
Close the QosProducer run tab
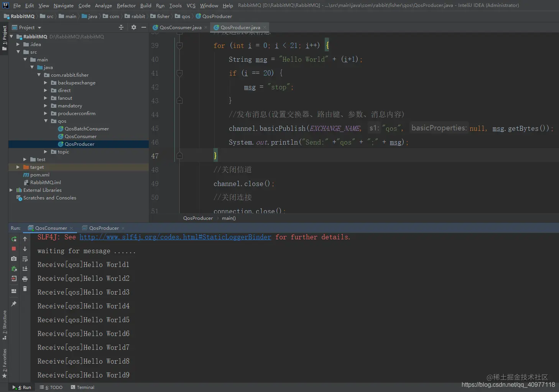coord(123,228)
